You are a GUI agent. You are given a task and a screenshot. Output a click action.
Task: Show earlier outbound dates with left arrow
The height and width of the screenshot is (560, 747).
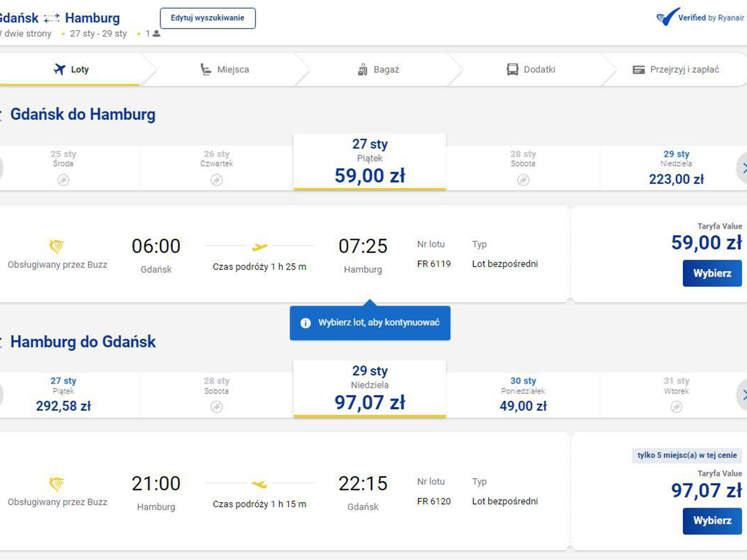[2, 168]
